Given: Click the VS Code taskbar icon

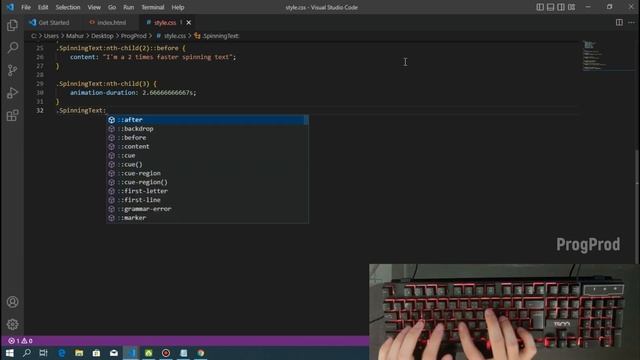Looking at the screenshot, I should coord(131,353).
